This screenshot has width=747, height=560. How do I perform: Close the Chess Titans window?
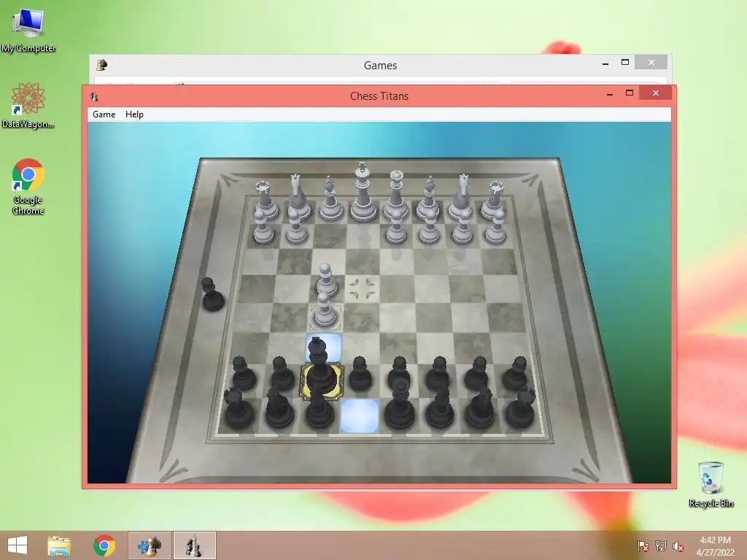tap(656, 93)
